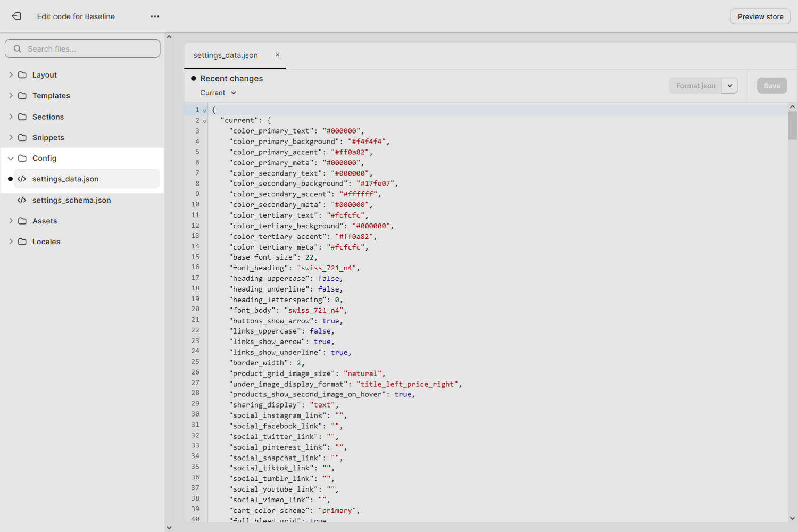Click the Config folder icon
This screenshot has width=798, height=532.
click(22, 158)
